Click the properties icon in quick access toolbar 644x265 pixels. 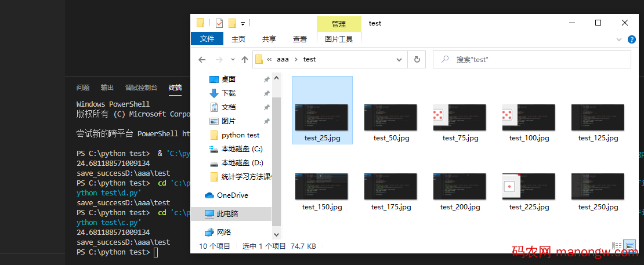[219, 23]
